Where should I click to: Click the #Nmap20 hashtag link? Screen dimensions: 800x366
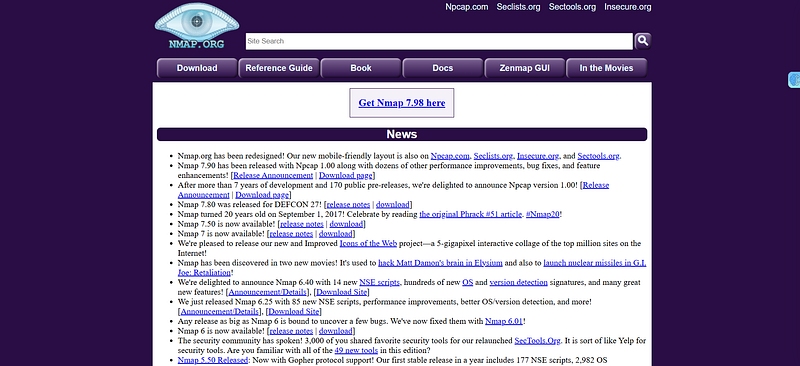pyautogui.click(x=542, y=214)
